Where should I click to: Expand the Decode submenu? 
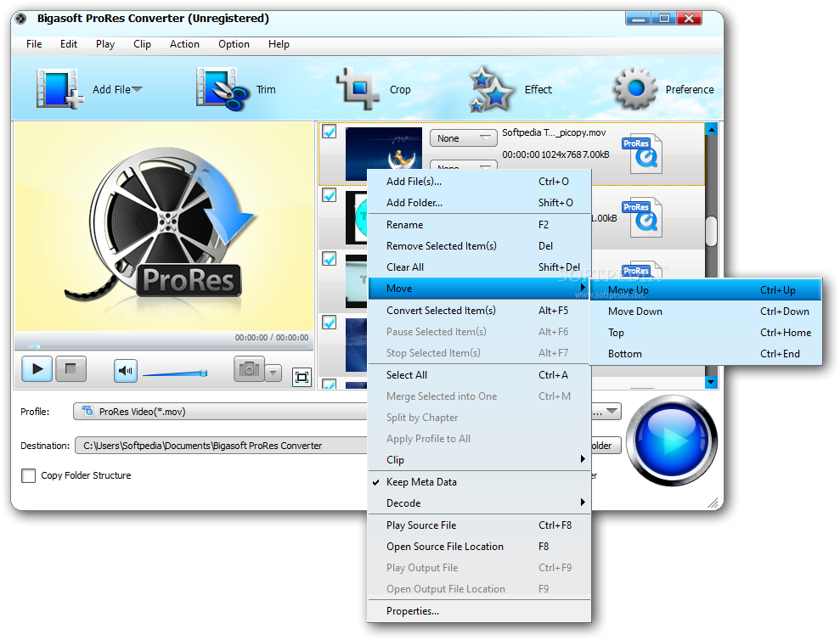(479, 503)
